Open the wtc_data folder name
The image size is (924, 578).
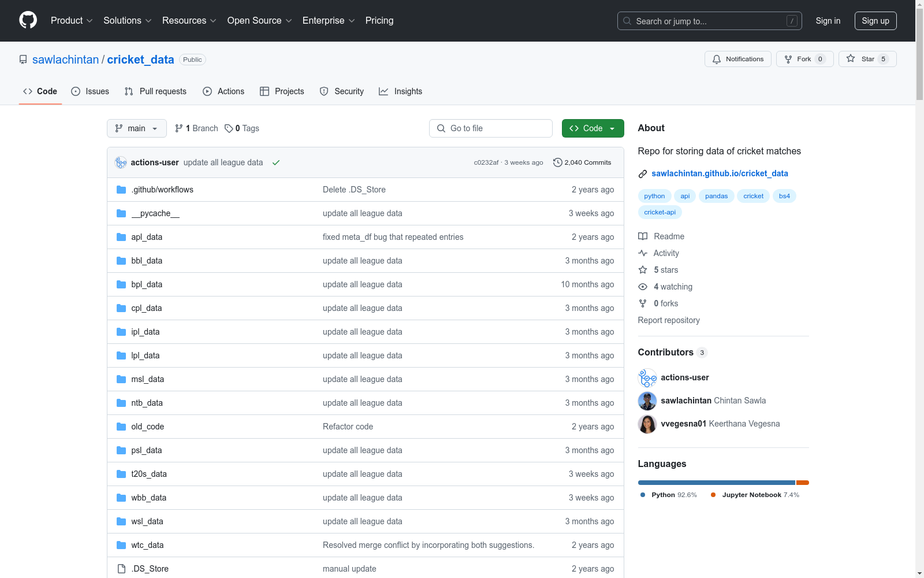pyautogui.click(x=147, y=545)
